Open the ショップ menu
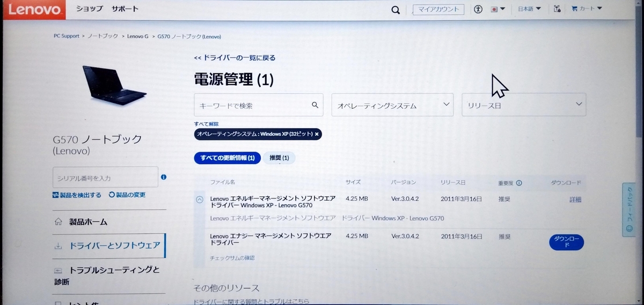The image size is (644, 305). [89, 9]
